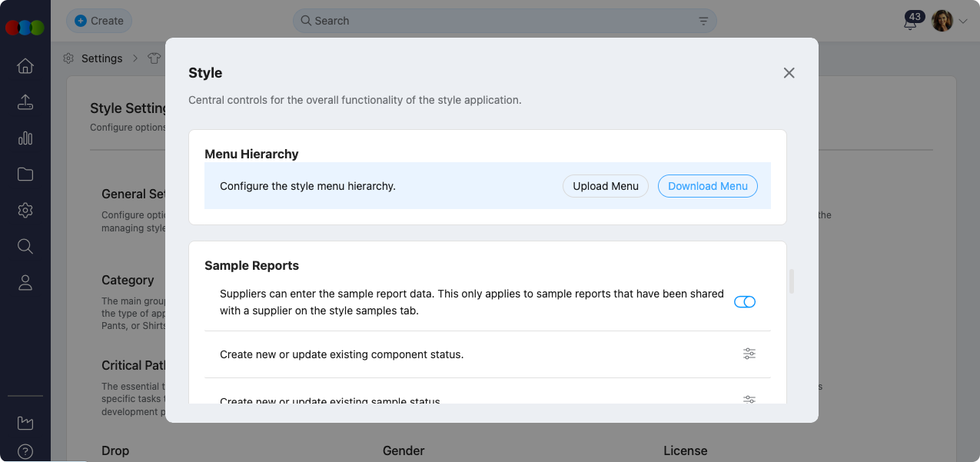Image resolution: width=980 pixels, height=462 pixels.
Task: Select the settings gear in sidebar
Action: 25,210
